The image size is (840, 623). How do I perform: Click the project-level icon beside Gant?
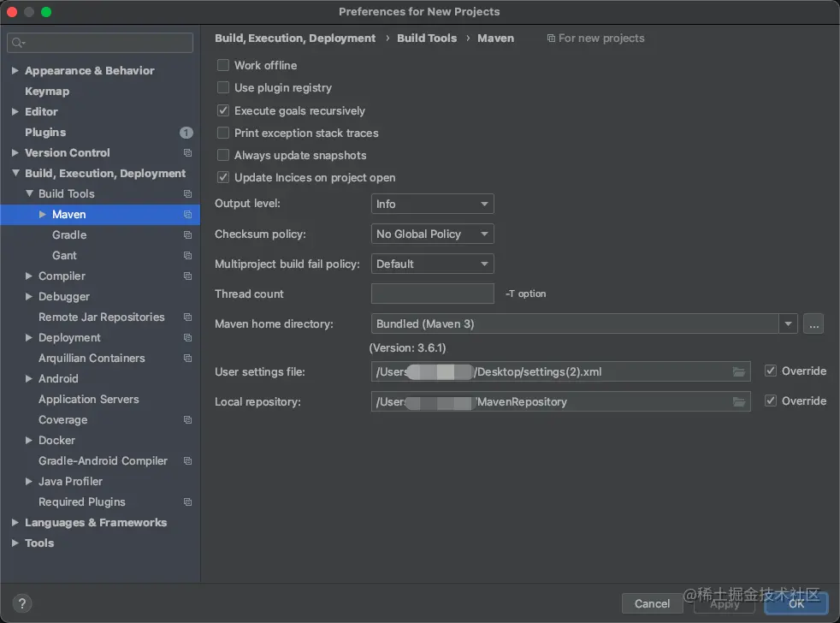187,255
